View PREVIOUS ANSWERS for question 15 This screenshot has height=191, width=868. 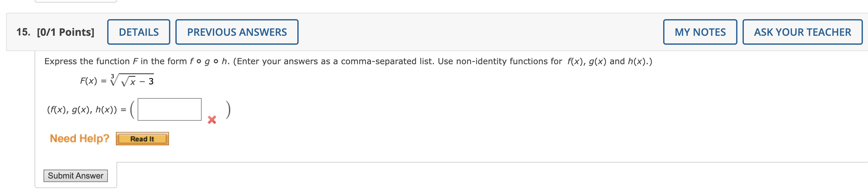point(237,32)
